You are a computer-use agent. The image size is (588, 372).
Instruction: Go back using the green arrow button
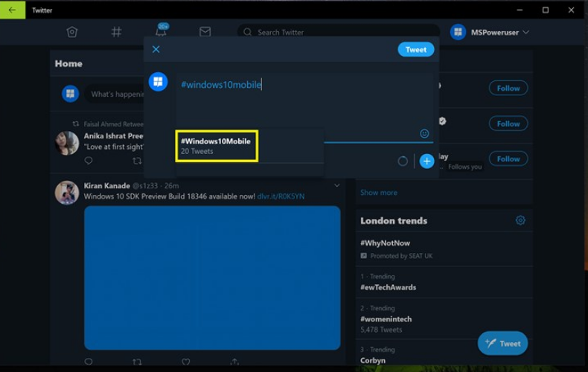(13, 10)
